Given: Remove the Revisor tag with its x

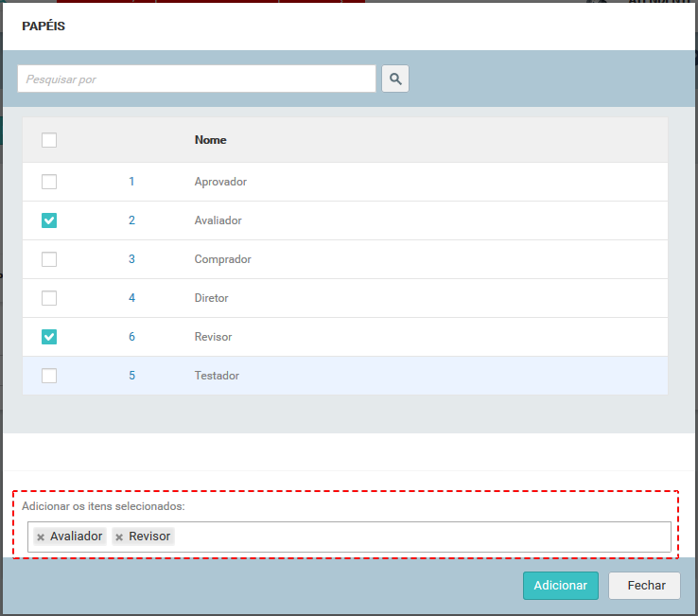Looking at the screenshot, I should pyautogui.click(x=119, y=537).
